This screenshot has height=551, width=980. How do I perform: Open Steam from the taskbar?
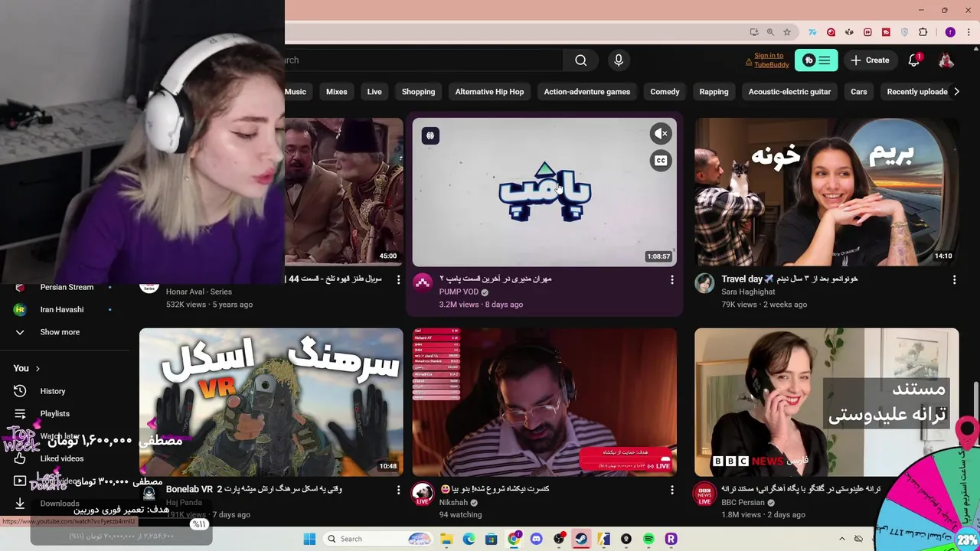click(x=581, y=539)
